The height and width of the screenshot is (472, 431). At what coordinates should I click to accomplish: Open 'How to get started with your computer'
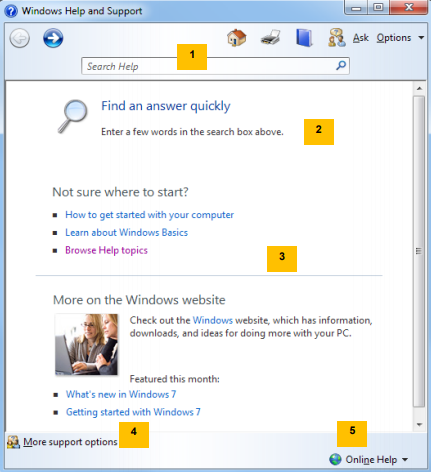point(149,215)
